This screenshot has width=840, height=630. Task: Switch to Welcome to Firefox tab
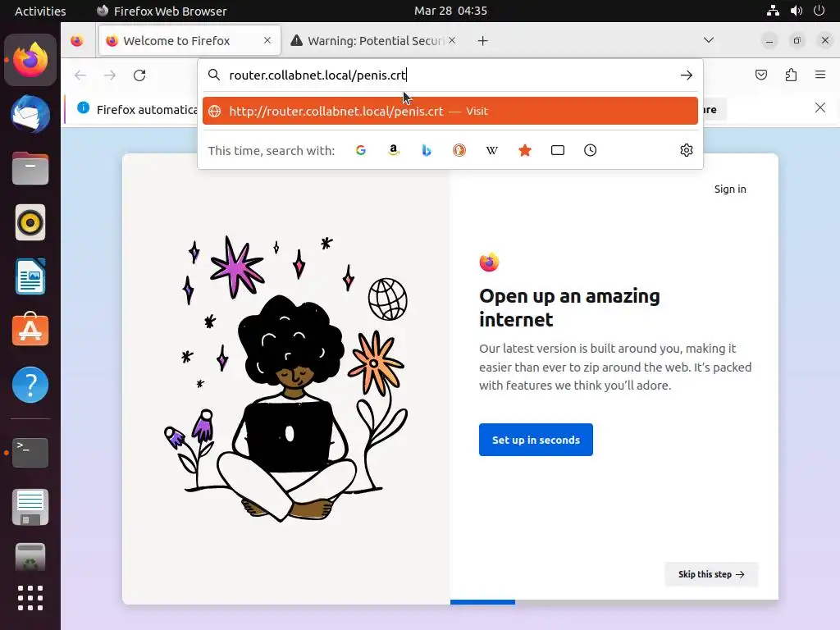(189, 41)
